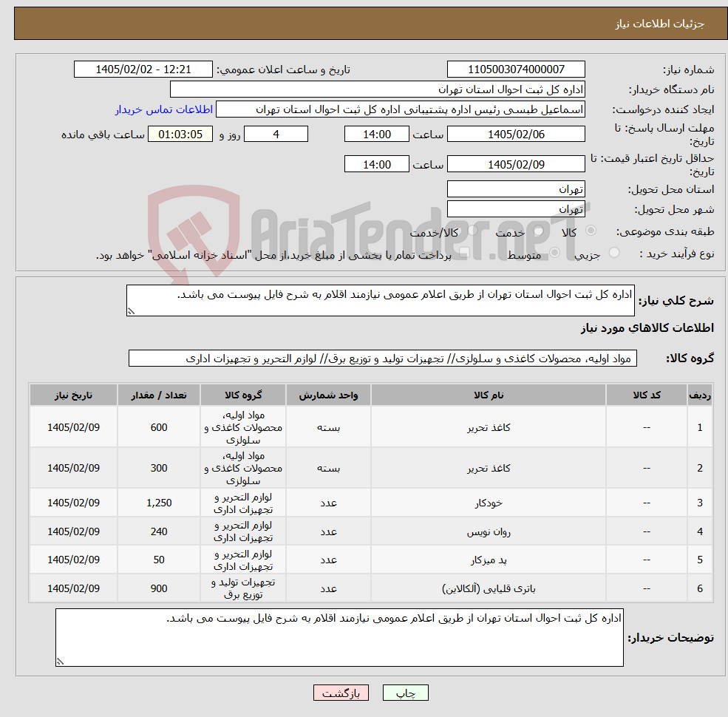The image size is (728, 717).
Task: Click the quantity 300 cell
Action: pyautogui.click(x=159, y=468)
